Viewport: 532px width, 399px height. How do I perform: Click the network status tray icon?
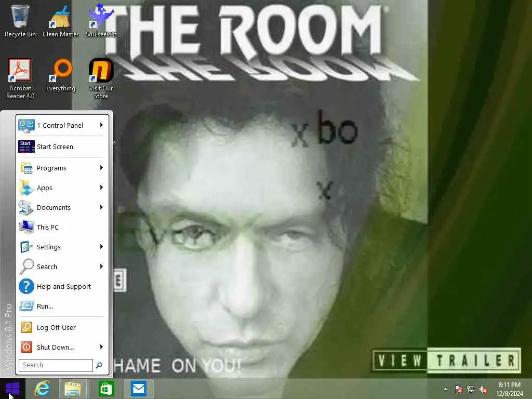(x=471, y=389)
